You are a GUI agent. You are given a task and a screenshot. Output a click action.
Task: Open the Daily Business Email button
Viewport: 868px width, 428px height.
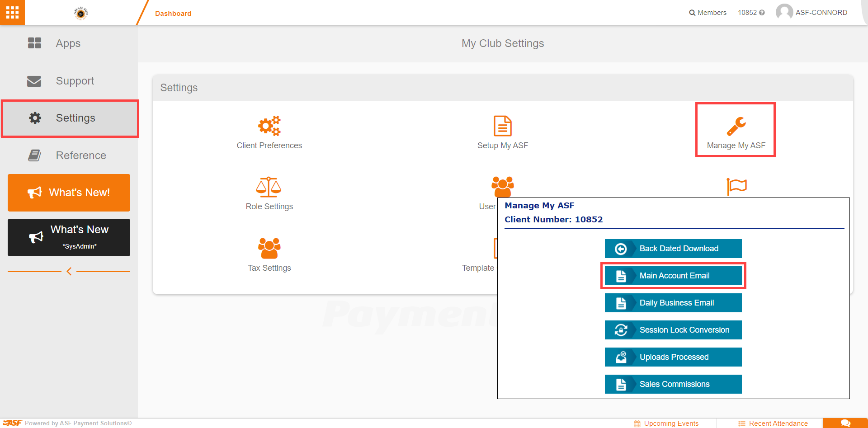[x=673, y=303]
